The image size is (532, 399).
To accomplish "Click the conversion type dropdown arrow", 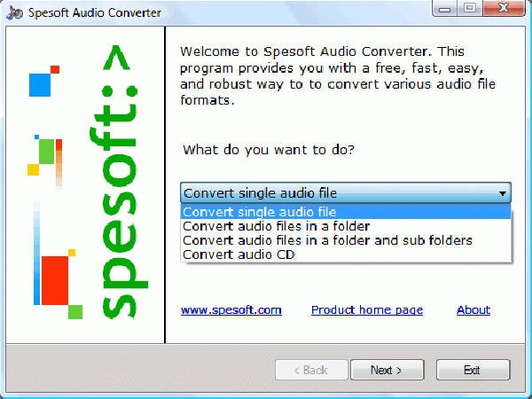I will tap(503, 193).
